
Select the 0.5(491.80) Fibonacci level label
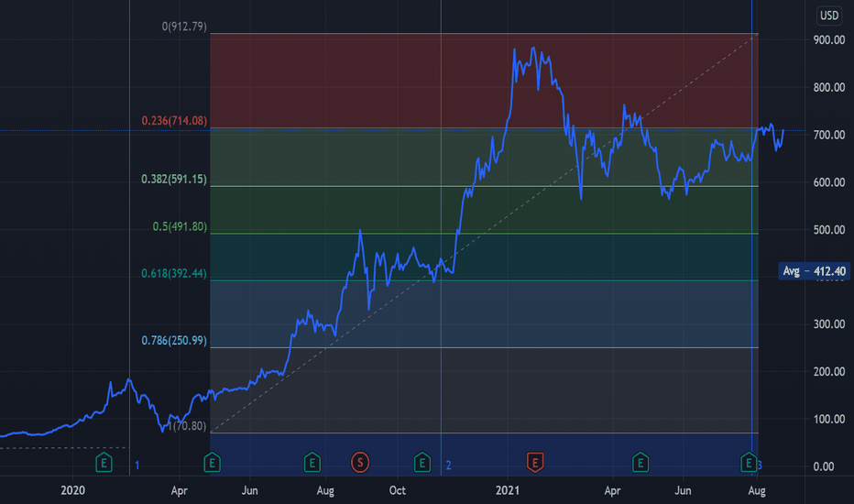coord(180,226)
